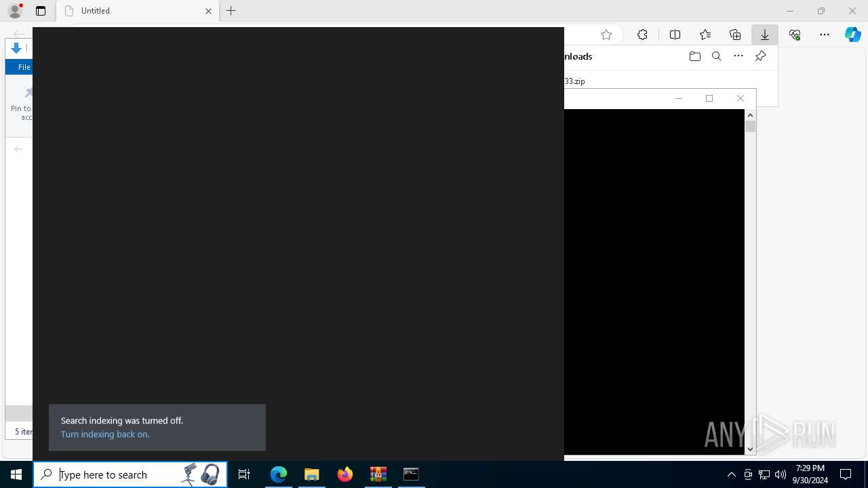Open WinRAR from taskbar

(378, 474)
